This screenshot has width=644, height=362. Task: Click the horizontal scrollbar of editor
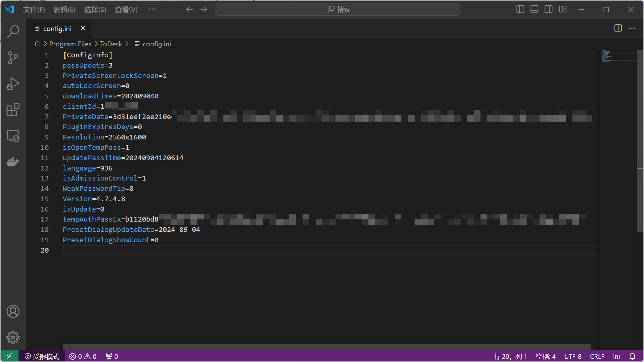[x=326, y=347]
